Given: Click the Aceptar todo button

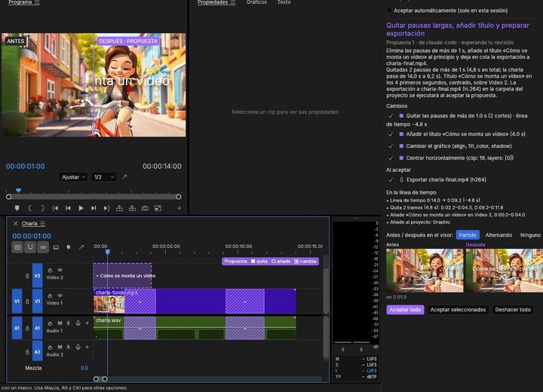Looking at the screenshot, I should coord(405,310).
